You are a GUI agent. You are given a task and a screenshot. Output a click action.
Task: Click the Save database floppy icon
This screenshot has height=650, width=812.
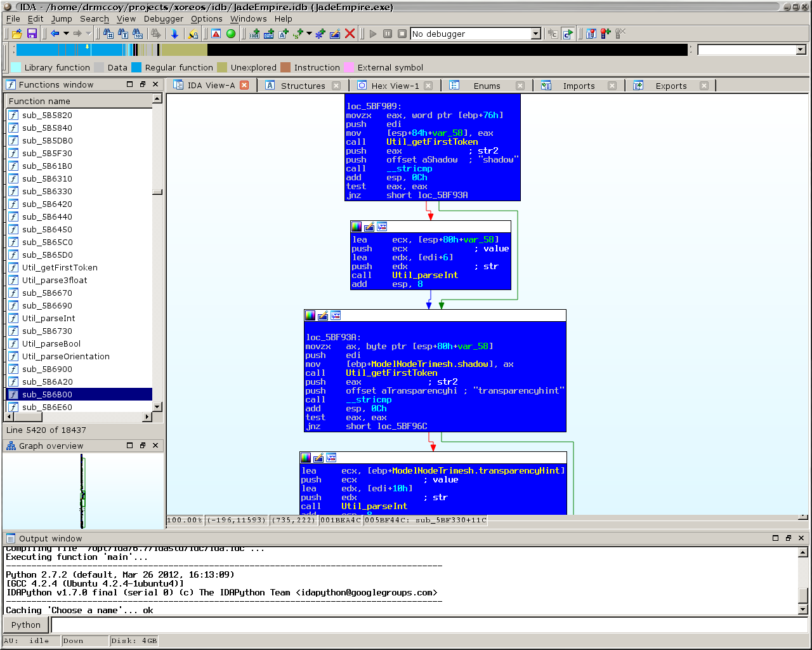32,34
